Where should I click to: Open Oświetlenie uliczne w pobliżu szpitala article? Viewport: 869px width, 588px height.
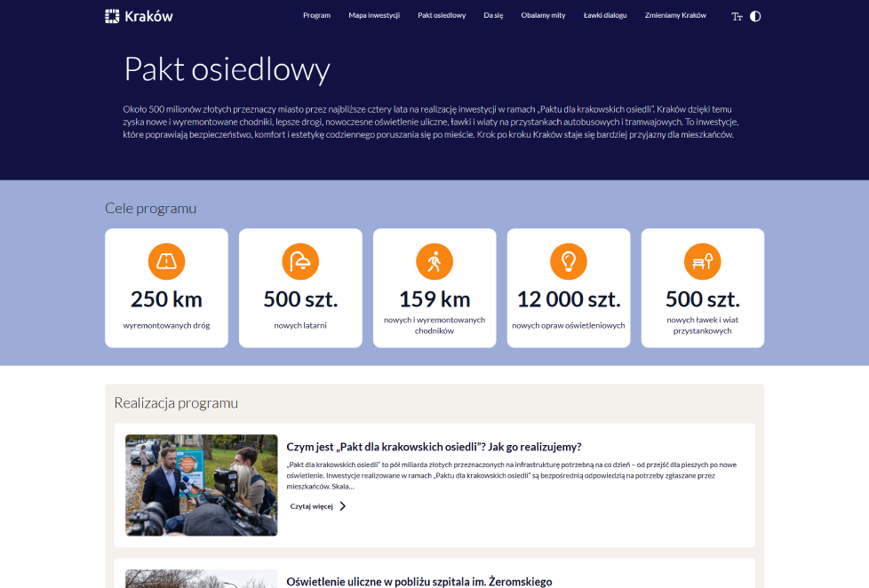419,582
